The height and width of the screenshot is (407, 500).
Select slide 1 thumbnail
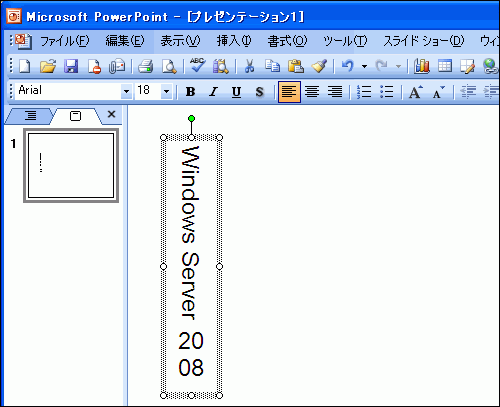coord(71,166)
